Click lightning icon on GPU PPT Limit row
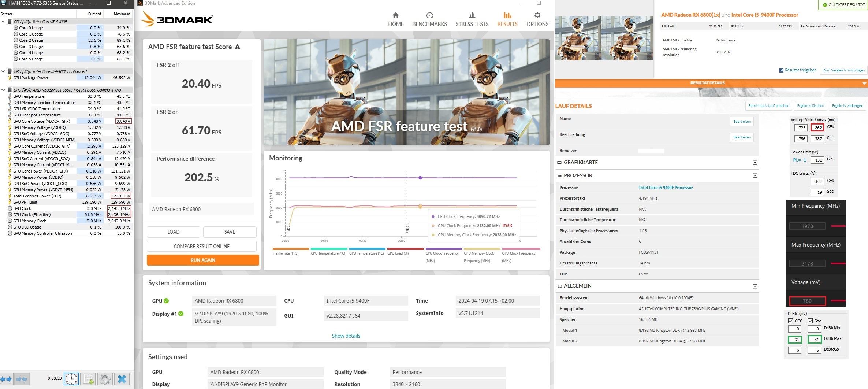This screenshot has height=389, width=868. tap(10, 202)
